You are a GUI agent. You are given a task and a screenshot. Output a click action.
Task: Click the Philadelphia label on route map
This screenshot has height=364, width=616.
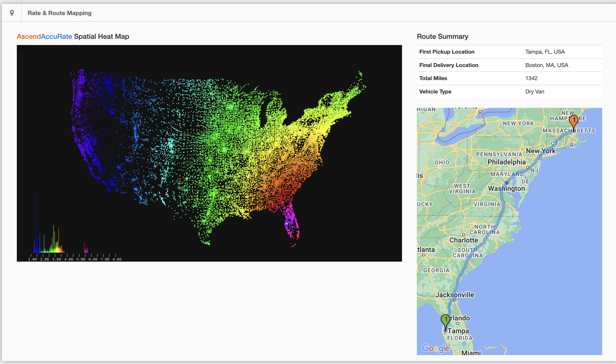click(x=506, y=162)
